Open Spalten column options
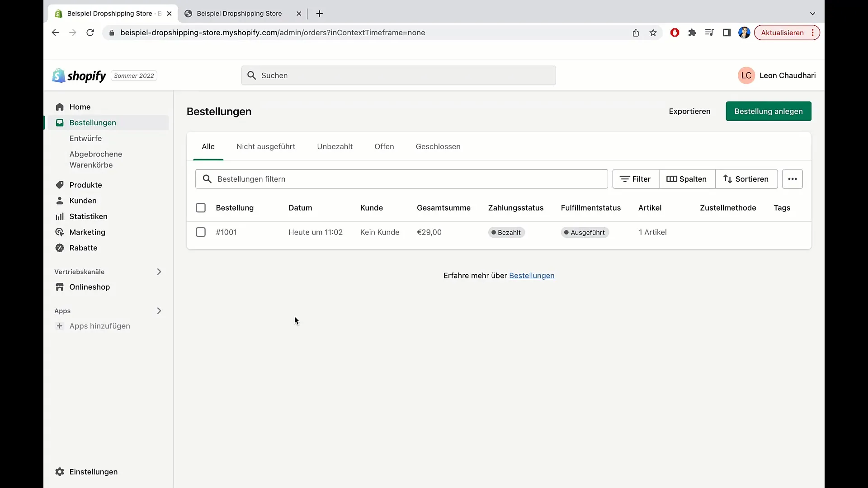868x488 pixels. (x=687, y=179)
